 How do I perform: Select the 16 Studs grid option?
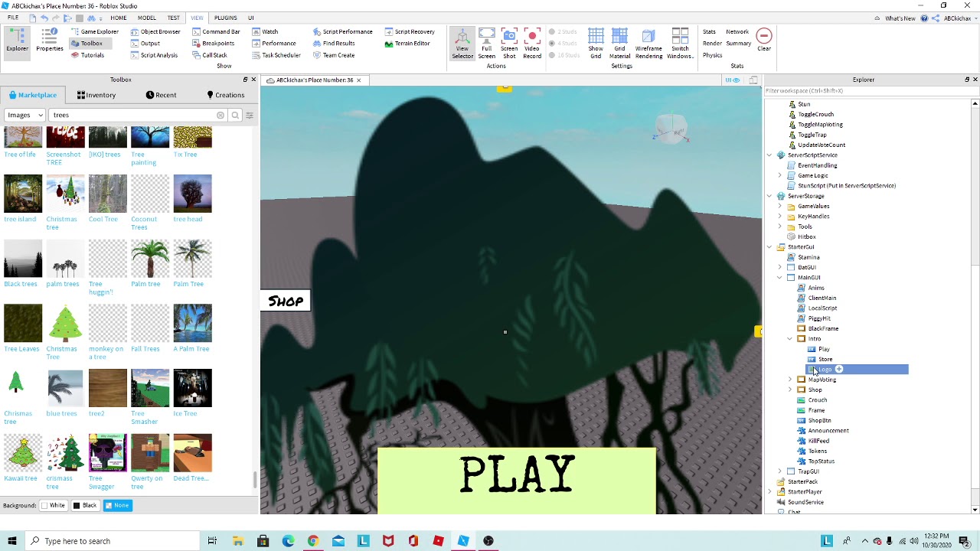click(563, 55)
